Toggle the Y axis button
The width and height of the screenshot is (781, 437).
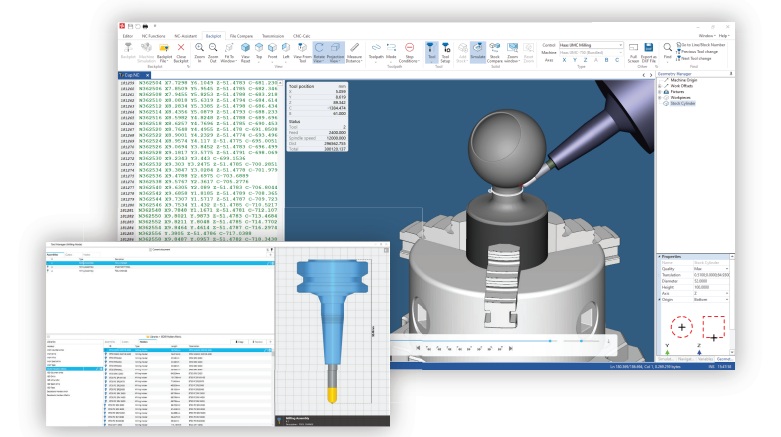tap(575, 60)
